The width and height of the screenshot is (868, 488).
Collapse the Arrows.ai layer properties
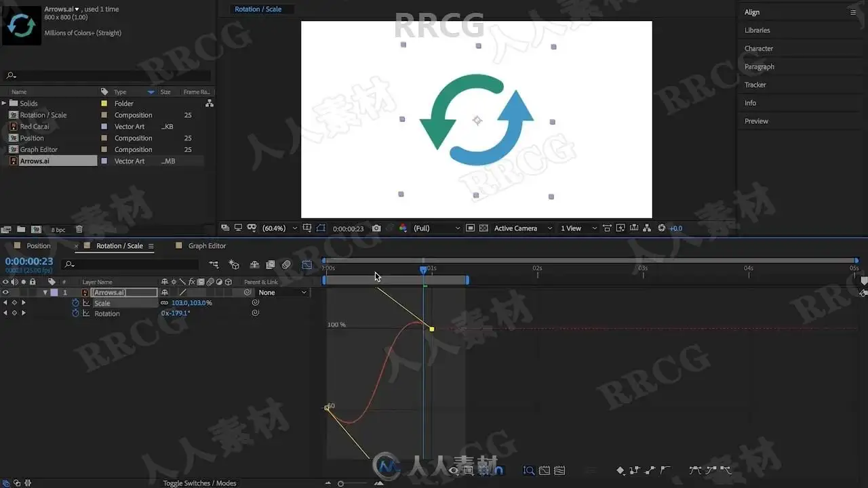click(45, 292)
